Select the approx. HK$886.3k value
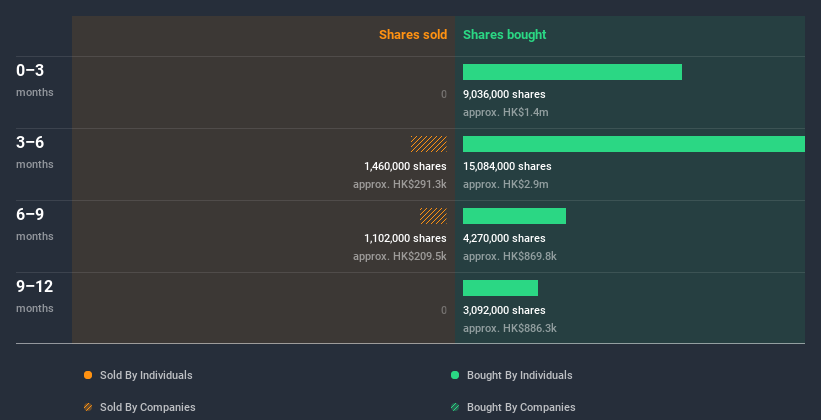The width and height of the screenshot is (821, 420). click(510, 328)
